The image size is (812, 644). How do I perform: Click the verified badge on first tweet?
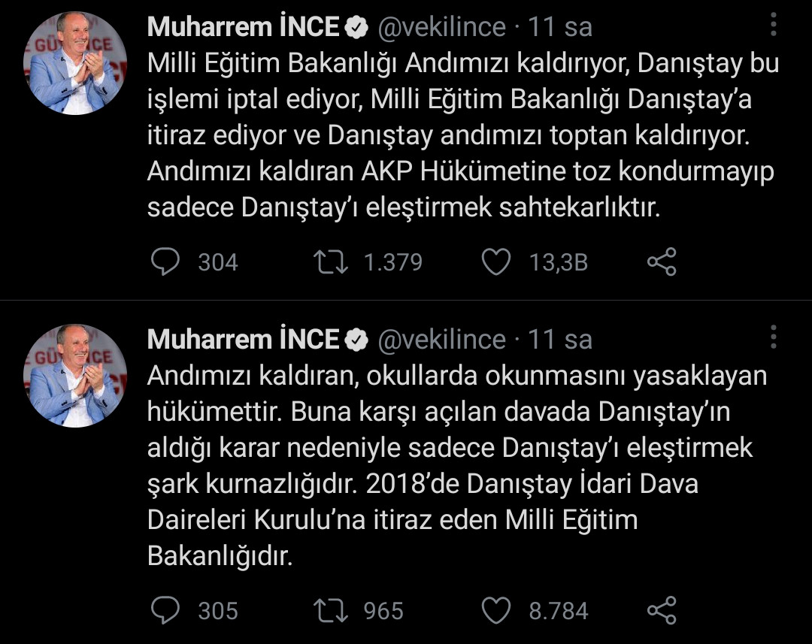coord(356,28)
